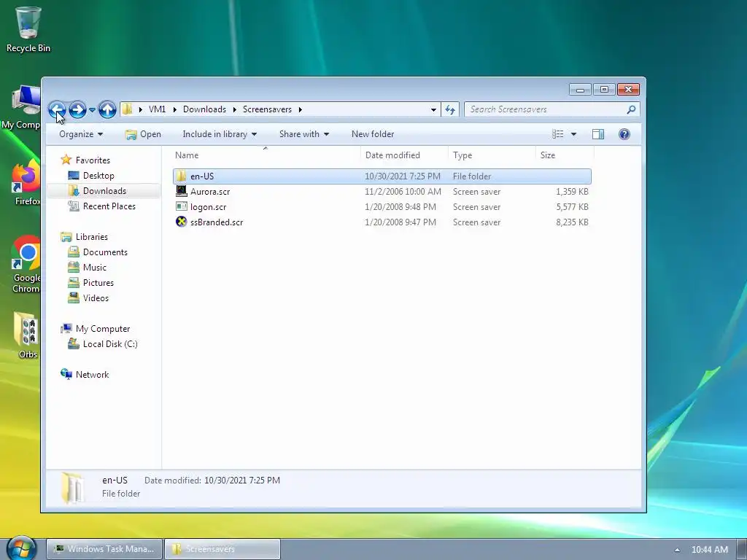The width and height of the screenshot is (747, 560).
Task: Open Local Disk (C:)
Action: 110,344
